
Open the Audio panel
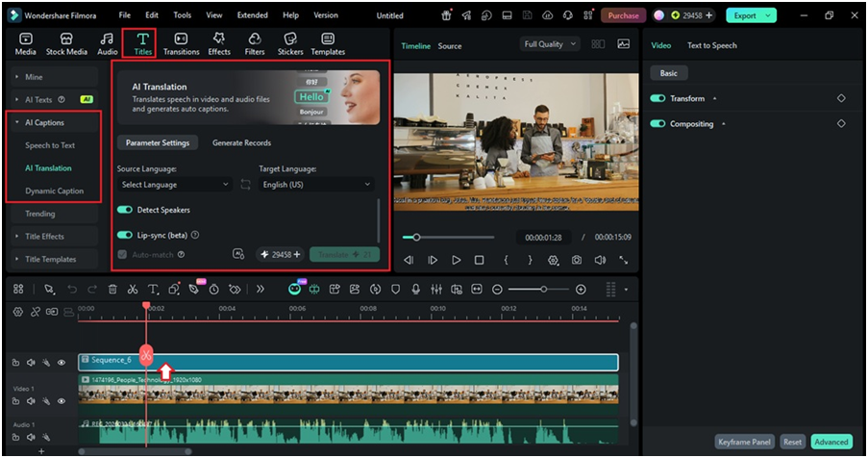pos(108,43)
